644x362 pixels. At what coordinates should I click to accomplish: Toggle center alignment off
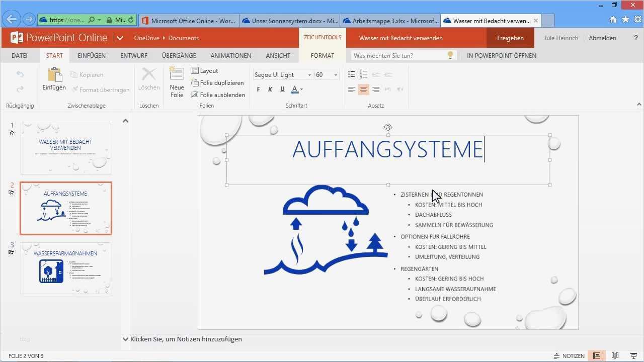364,89
